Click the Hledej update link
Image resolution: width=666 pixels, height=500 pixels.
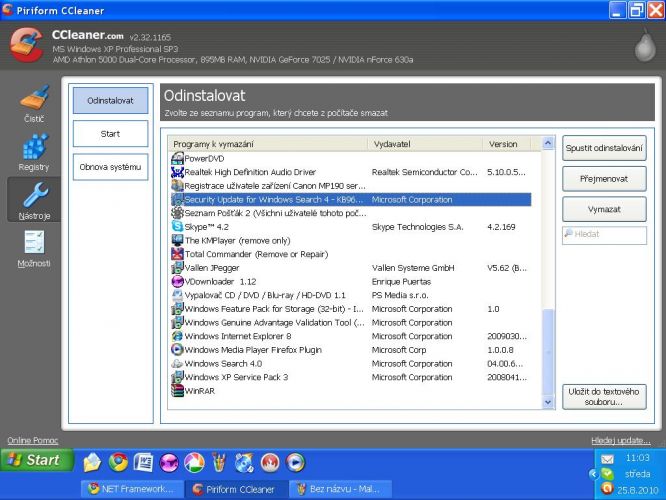[621, 441]
